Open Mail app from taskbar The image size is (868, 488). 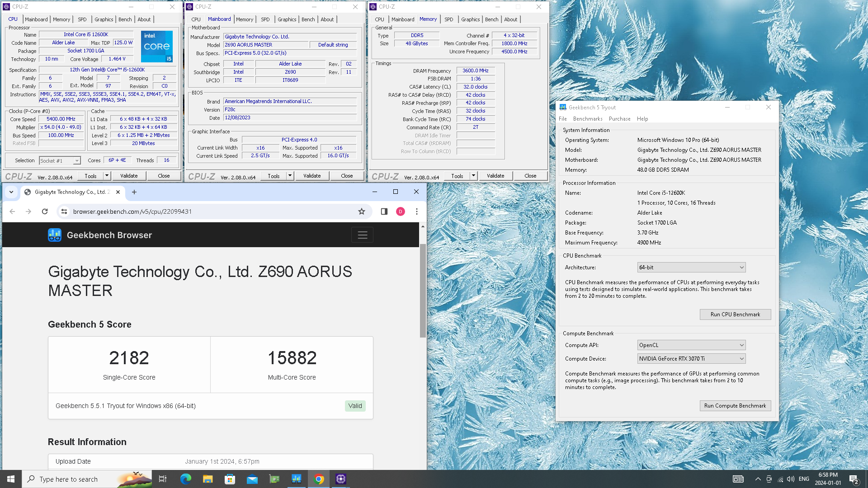click(252, 479)
